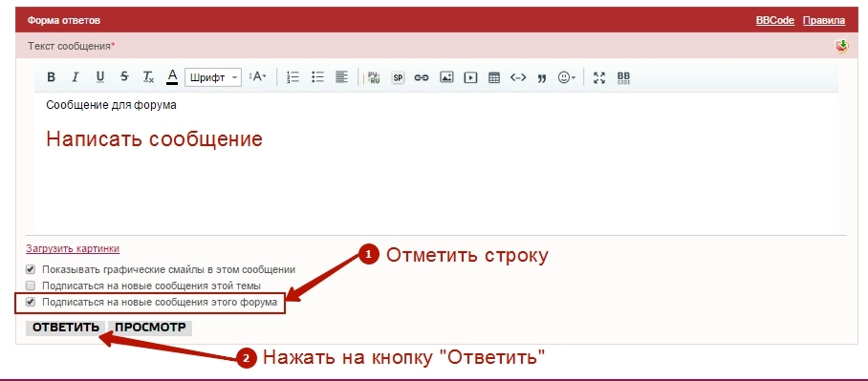
Task: Click the download icon in message header
Action: point(841,46)
